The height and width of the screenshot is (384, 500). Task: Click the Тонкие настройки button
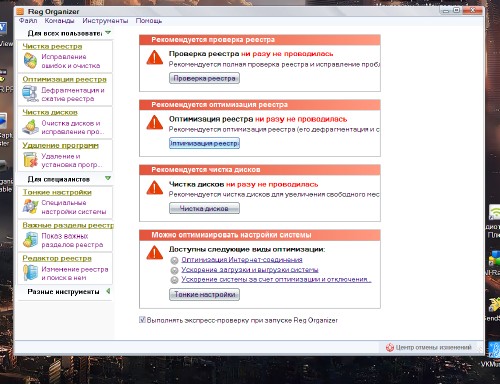click(204, 295)
